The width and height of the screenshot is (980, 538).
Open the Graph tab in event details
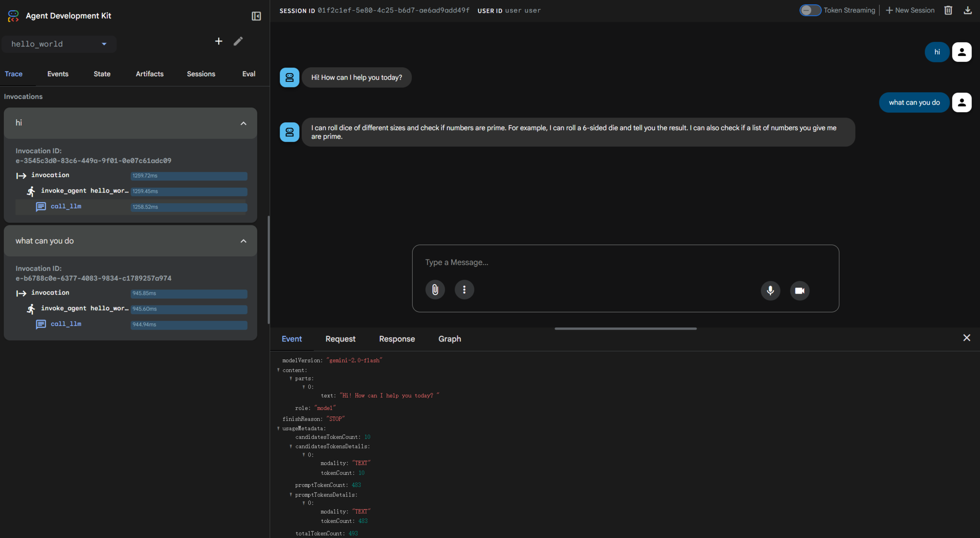coord(449,339)
